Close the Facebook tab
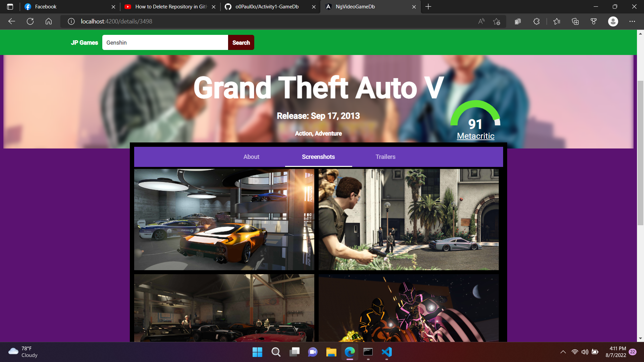Image resolution: width=644 pixels, height=362 pixels. 113,7
